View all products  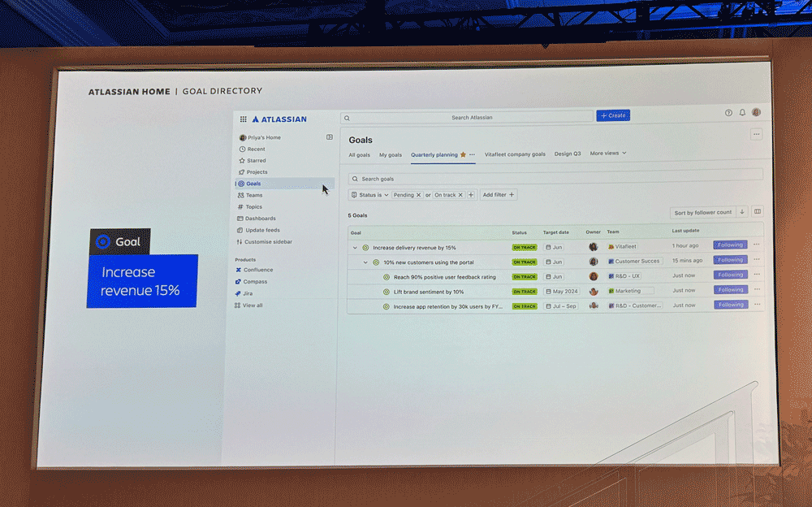point(248,305)
